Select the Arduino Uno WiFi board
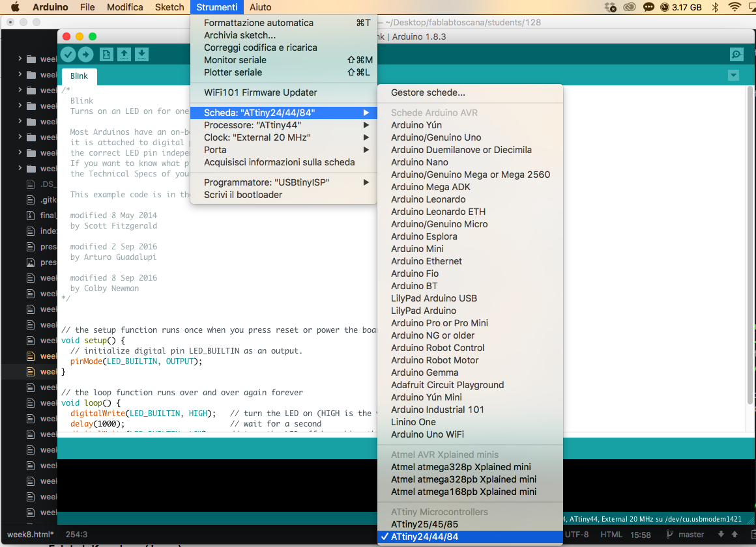The width and height of the screenshot is (756, 547). pos(470,434)
